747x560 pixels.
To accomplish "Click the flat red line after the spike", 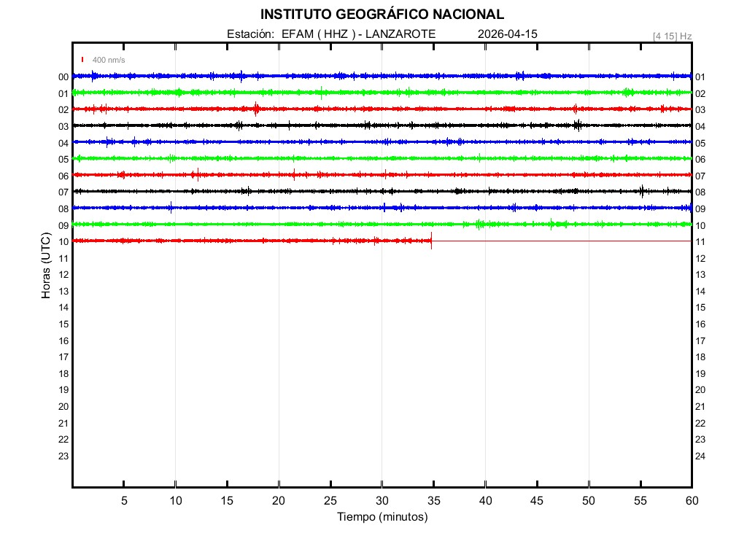I will (x=562, y=241).
